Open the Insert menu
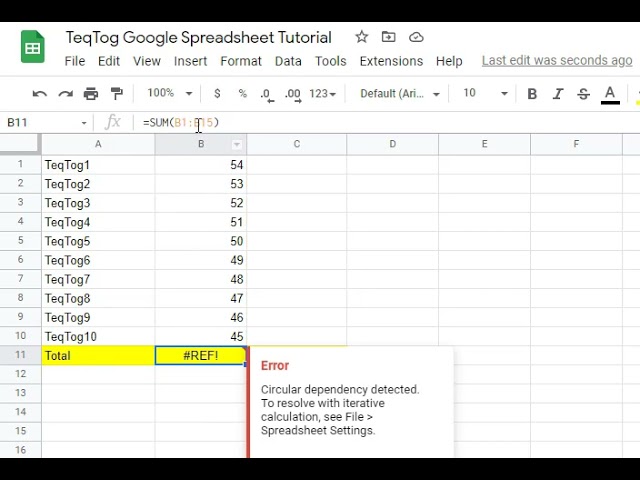Viewport: 640px width, 480px height. click(x=190, y=61)
